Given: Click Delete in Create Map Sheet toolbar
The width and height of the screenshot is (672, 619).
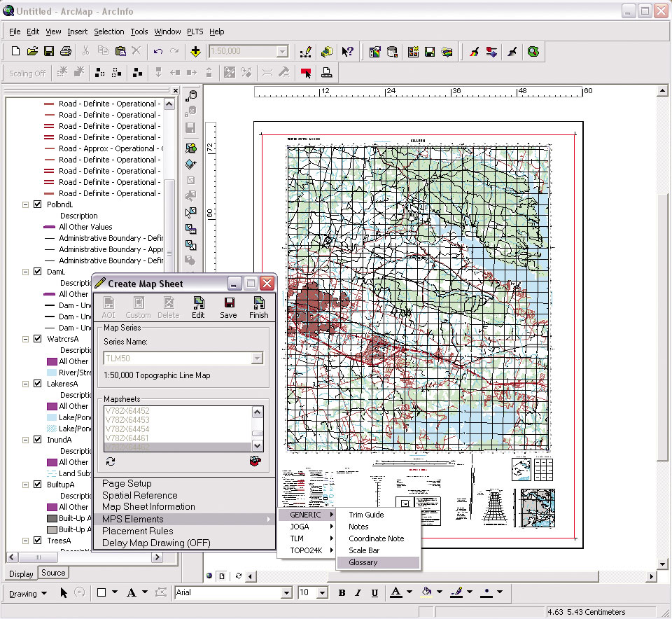Looking at the screenshot, I should 169,307.
